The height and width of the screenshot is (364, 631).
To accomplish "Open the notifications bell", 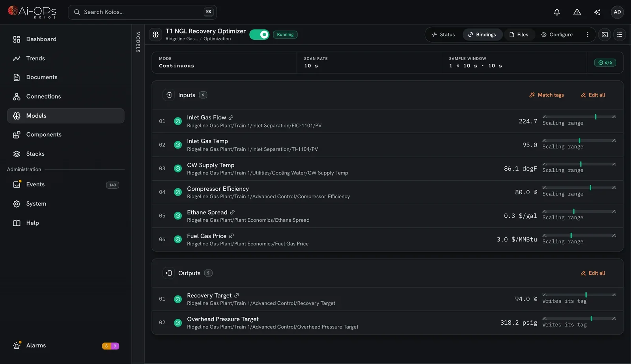I will 557,12.
